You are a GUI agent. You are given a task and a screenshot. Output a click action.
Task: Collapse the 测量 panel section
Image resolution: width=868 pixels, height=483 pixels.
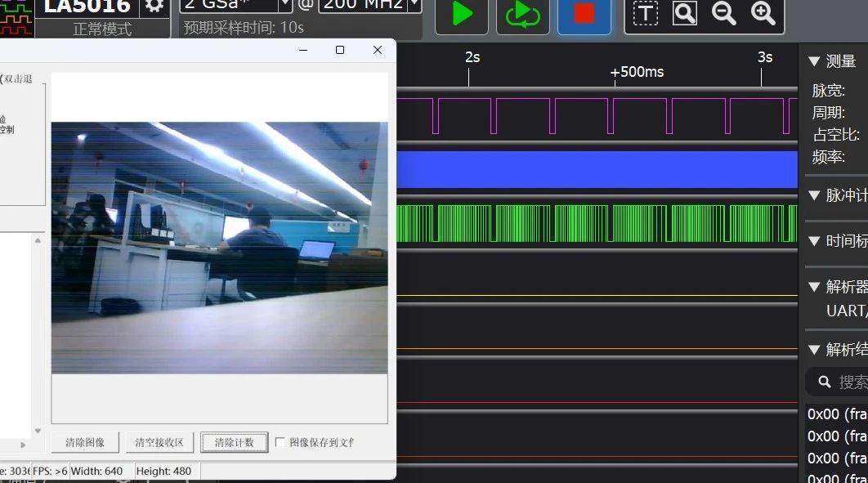814,61
